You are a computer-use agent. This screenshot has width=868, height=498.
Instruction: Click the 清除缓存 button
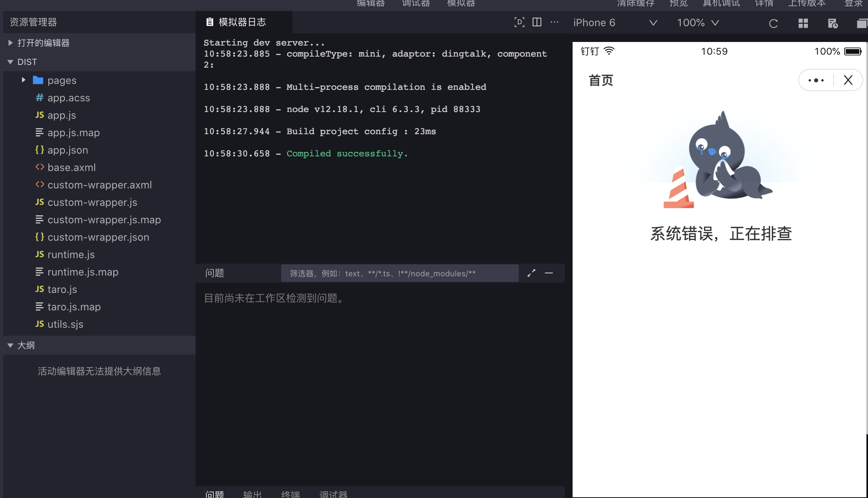coord(635,4)
